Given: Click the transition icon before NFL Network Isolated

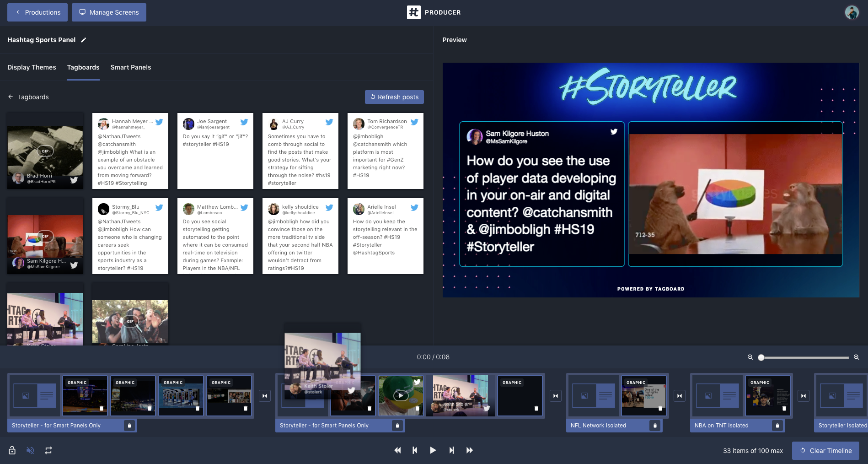Looking at the screenshot, I should click(556, 396).
